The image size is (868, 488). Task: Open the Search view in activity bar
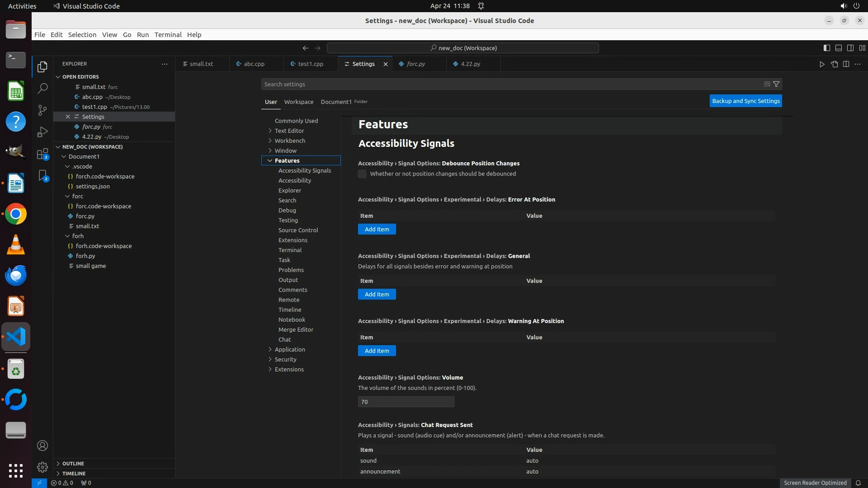click(42, 88)
